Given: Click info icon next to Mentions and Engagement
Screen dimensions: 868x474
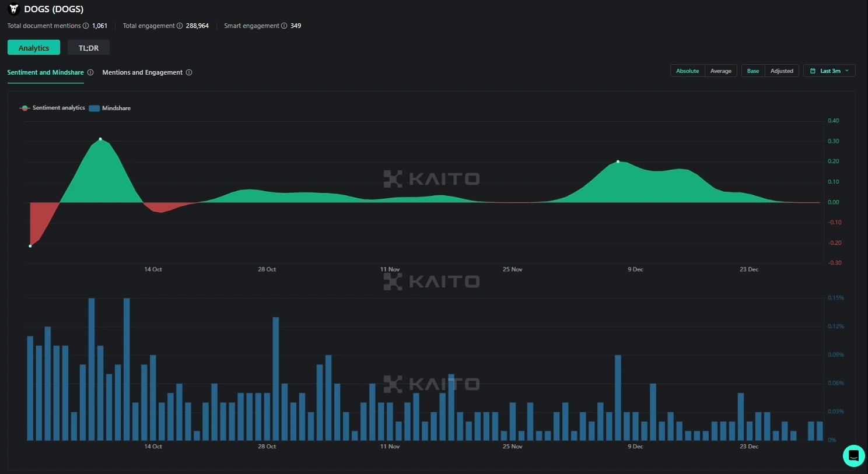Looking at the screenshot, I should click(x=189, y=72).
